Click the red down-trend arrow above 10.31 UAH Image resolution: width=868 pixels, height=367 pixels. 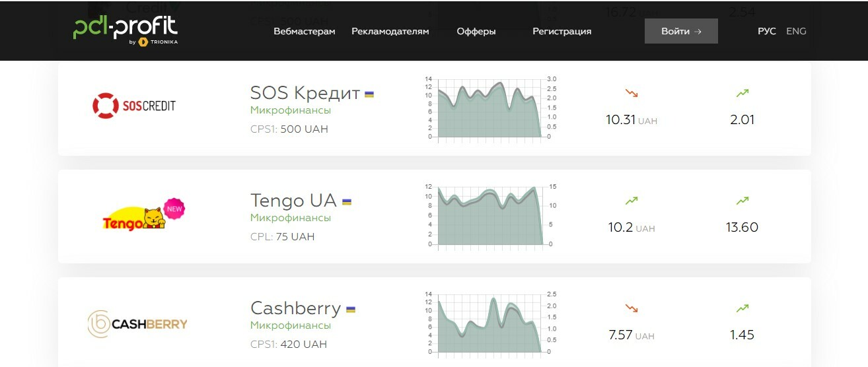[632, 93]
